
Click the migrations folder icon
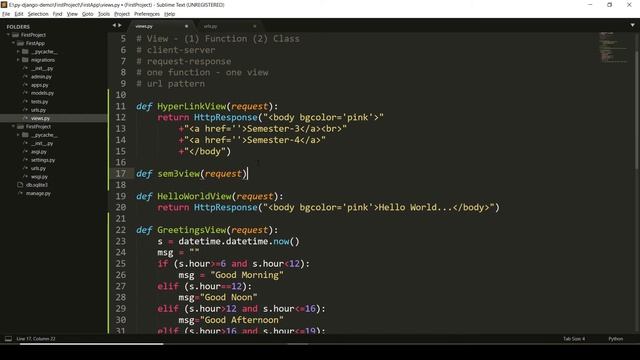click(x=25, y=60)
